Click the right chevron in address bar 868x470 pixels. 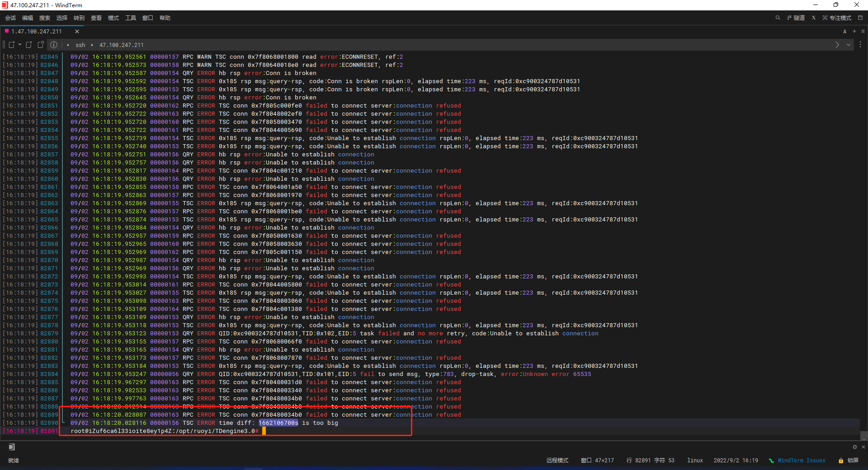point(837,45)
